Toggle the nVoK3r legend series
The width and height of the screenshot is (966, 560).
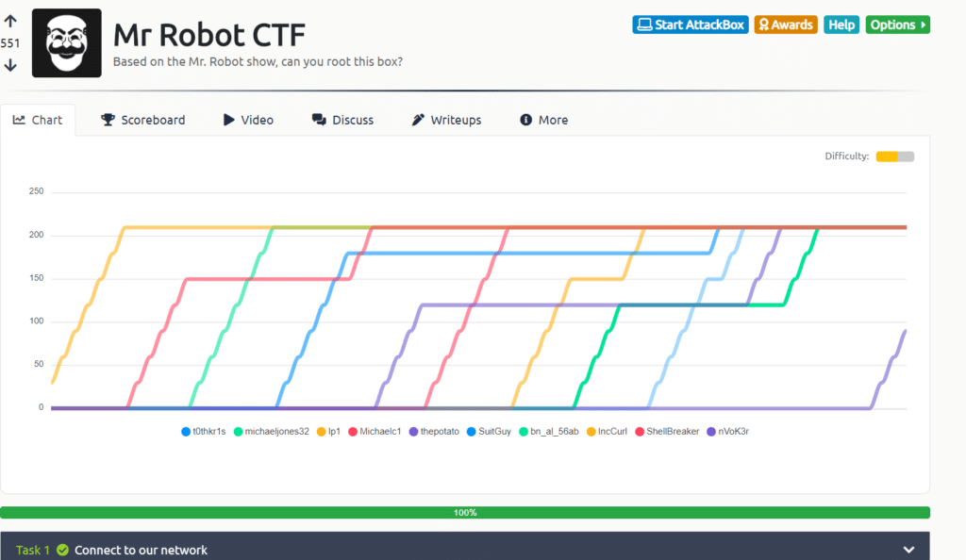(727, 432)
